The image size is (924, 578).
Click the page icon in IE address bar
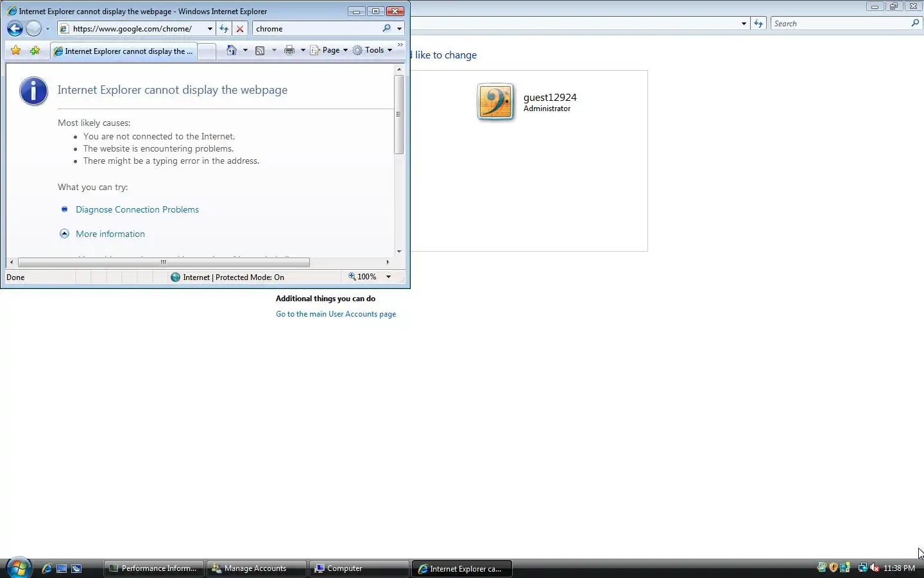point(64,29)
